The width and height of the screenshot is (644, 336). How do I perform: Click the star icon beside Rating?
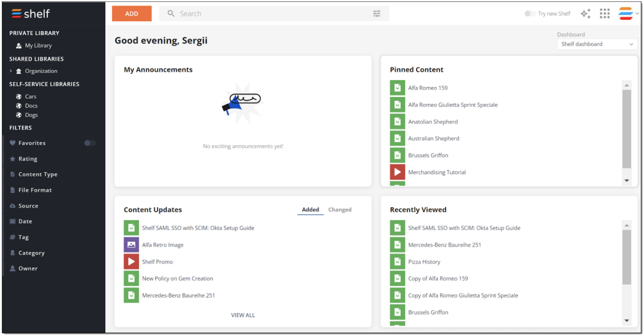[x=12, y=159]
